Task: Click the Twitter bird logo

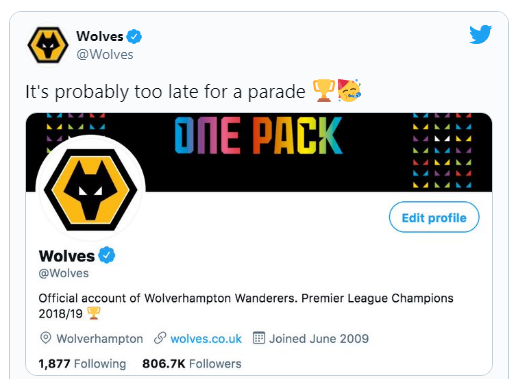Action: click(480, 34)
